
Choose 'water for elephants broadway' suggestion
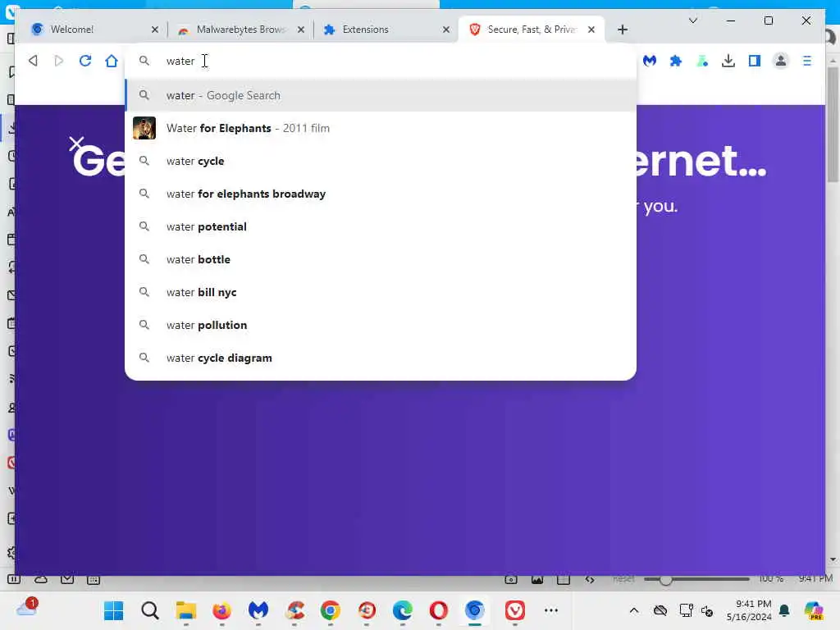(381, 194)
